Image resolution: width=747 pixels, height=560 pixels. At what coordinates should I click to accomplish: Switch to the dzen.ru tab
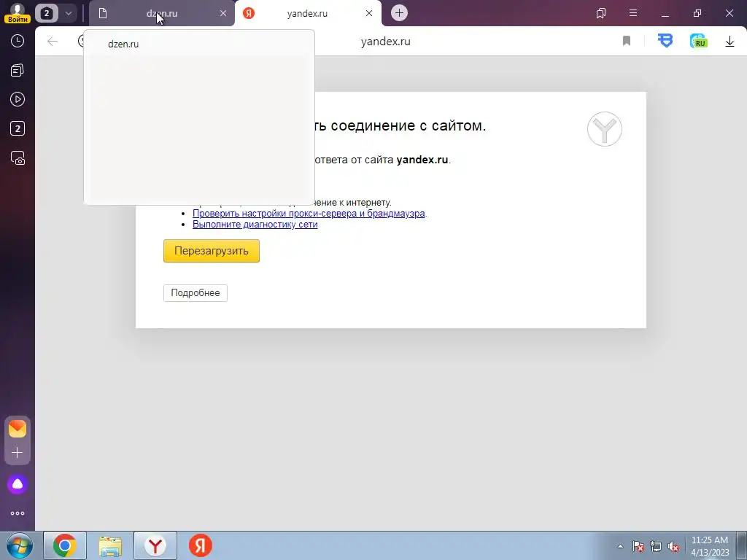(x=161, y=13)
